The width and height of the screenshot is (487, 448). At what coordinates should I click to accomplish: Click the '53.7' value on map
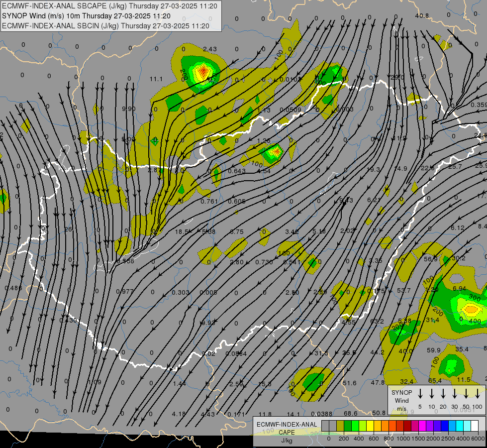[x=404, y=290]
